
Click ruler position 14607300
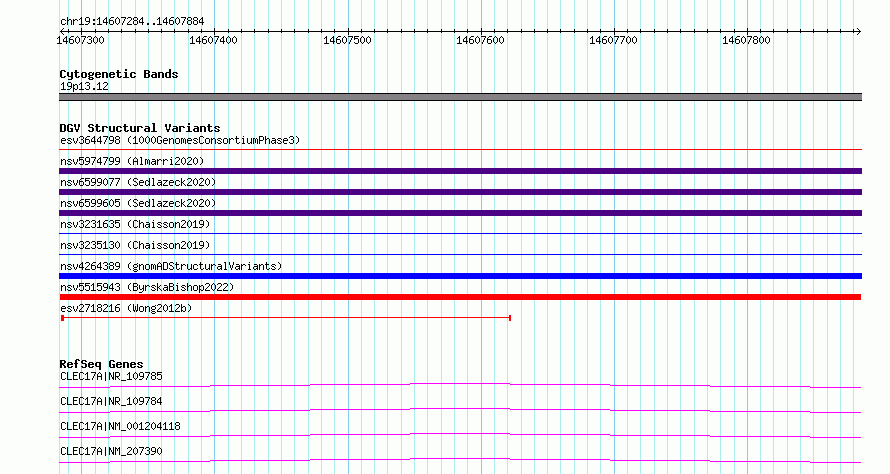point(81,40)
